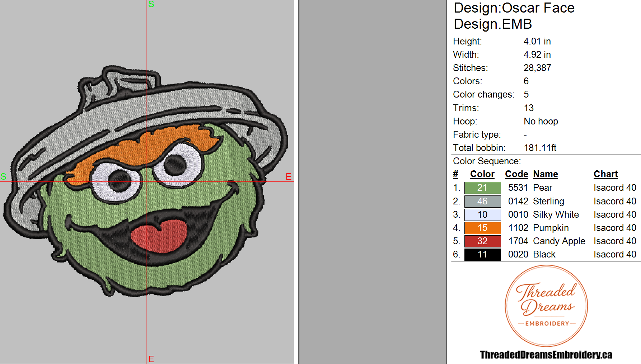Click the green S marker on left
The image size is (641, 364).
[x=4, y=176]
